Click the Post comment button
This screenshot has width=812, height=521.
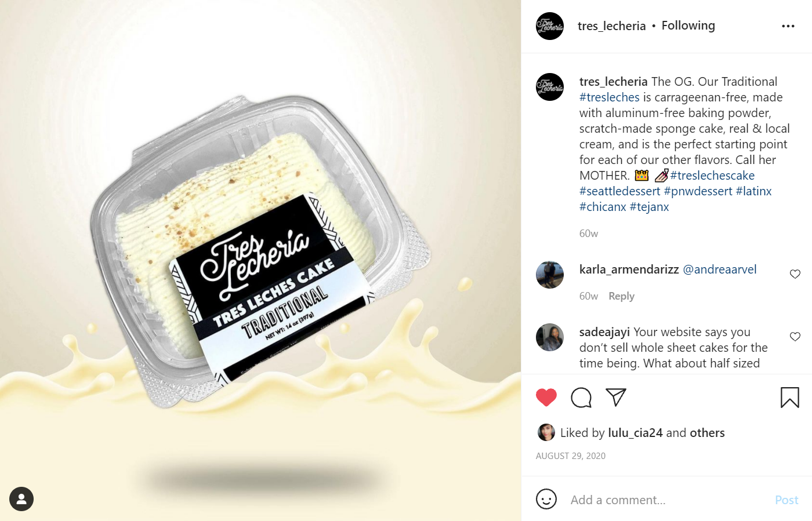click(x=786, y=500)
